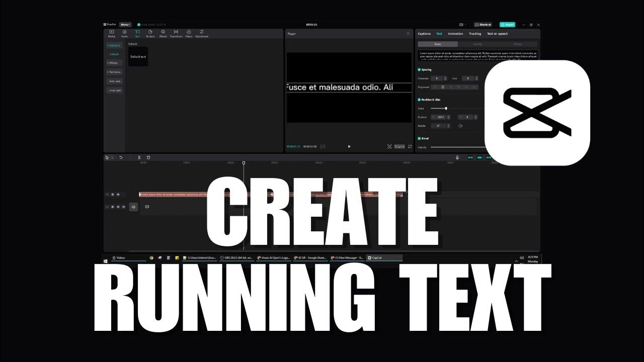
Task: Click the Opacity slider track
Action: pos(457,147)
